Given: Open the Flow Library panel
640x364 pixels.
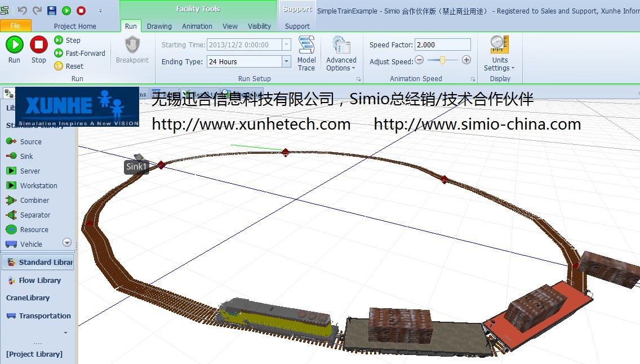Looking at the screenshot, I should pyautogui.click(x=39, y=280).
